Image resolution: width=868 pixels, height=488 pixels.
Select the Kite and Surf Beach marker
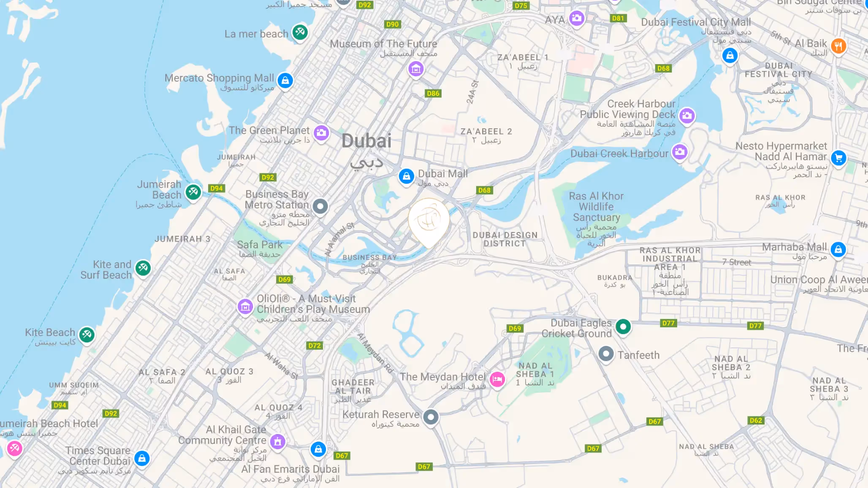(143, 268)
